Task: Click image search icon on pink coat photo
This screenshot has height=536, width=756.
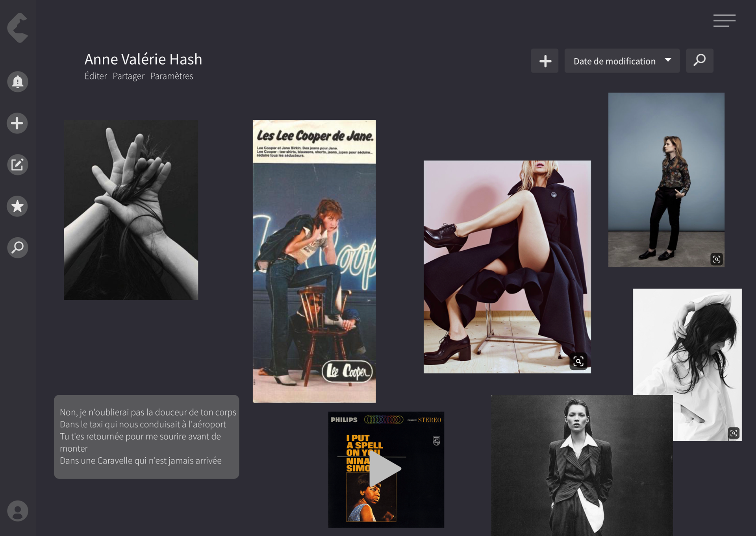Action: click(x=578, y=361)
